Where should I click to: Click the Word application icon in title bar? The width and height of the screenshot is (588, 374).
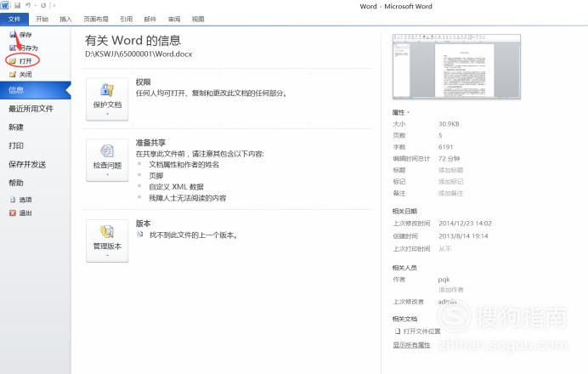pos(5,6)
